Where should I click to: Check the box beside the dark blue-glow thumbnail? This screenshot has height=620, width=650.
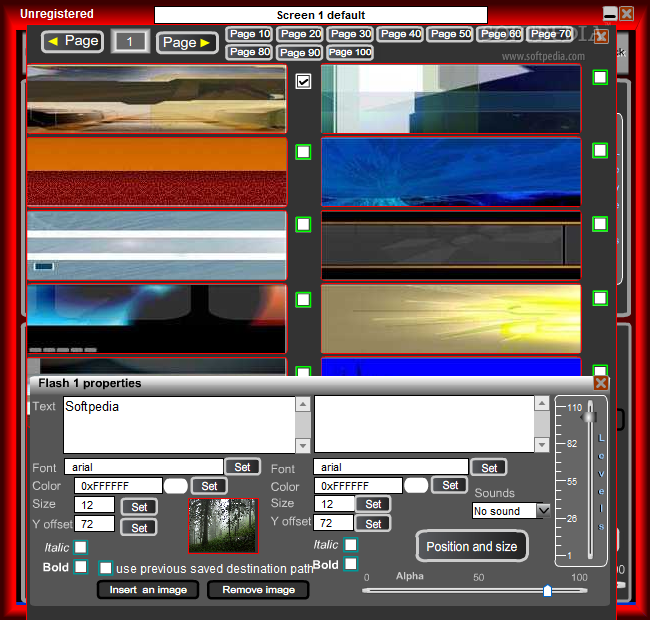tap(303, 300)
